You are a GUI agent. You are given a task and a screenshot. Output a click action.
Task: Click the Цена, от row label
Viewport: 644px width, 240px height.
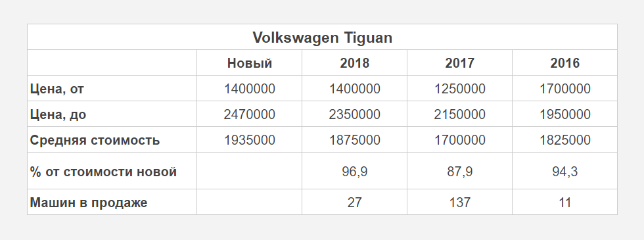tap(57, 89)
